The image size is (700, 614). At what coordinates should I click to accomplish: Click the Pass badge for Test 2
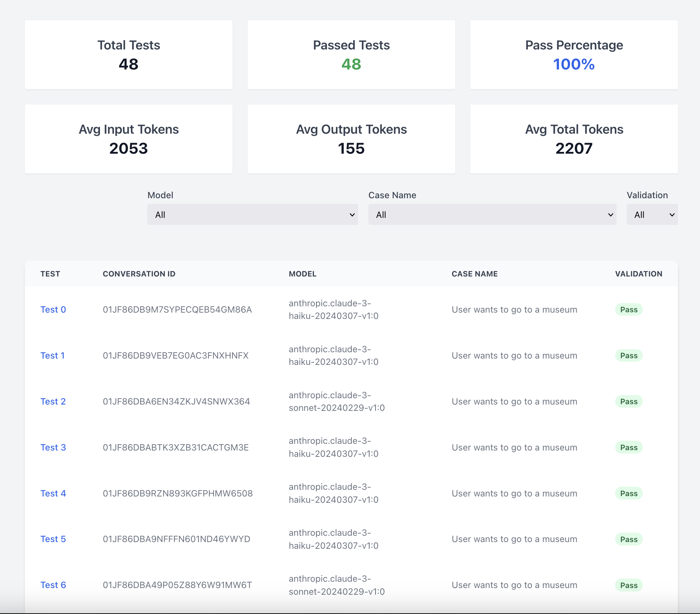click(x=629, y=401)
